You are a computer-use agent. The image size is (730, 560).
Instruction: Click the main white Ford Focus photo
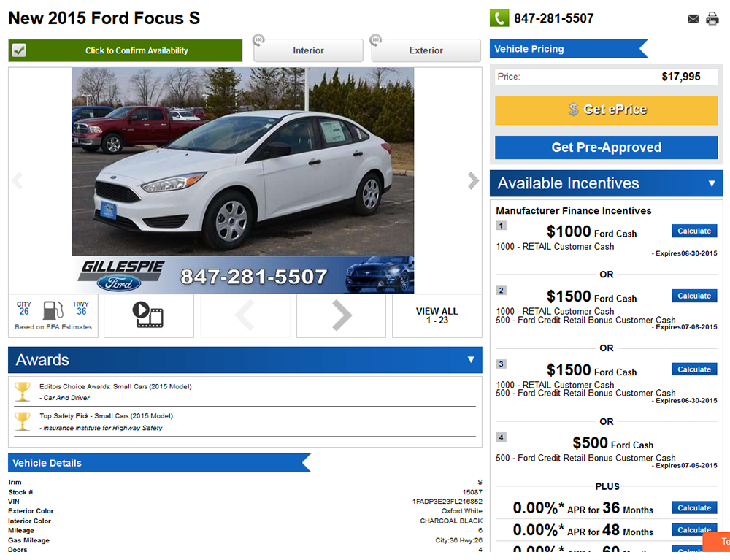(x=242, y=161)
